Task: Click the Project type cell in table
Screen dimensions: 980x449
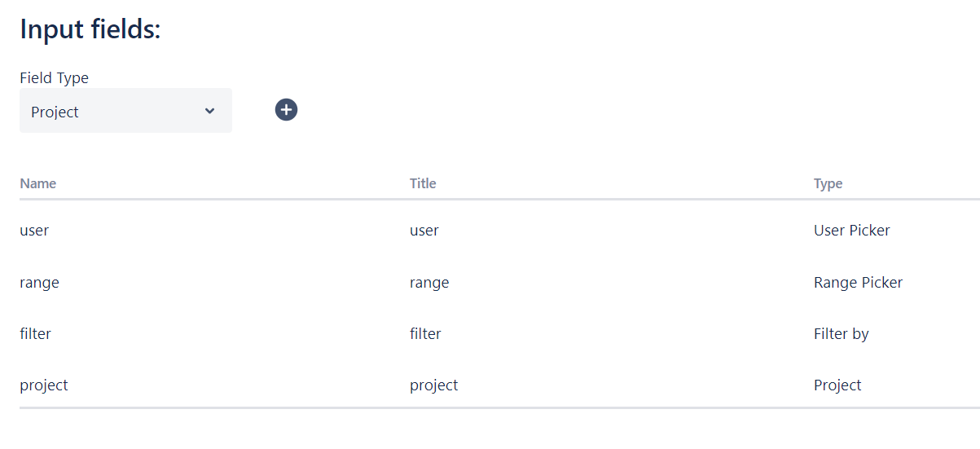Action: pos(837,385)
